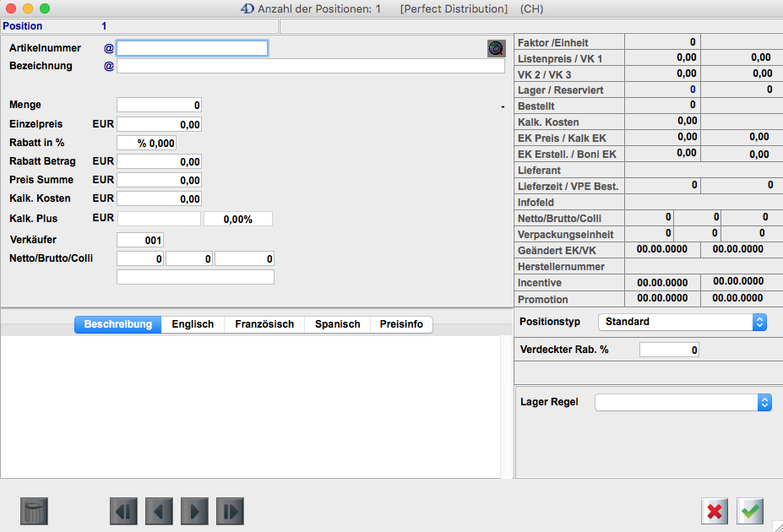The image size is (783, 532).
Task: Confirm with the green checkmark icon
Action: [x=750, y=511]
